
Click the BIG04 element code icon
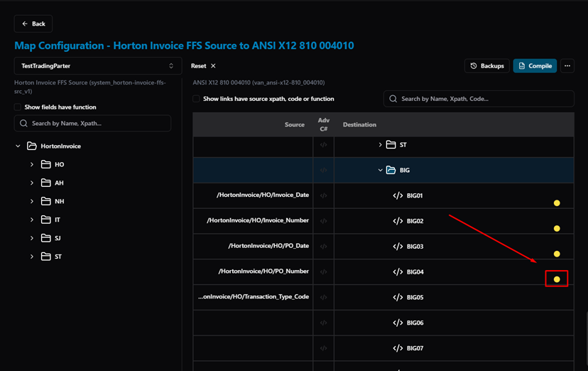(x=398, y=271)
